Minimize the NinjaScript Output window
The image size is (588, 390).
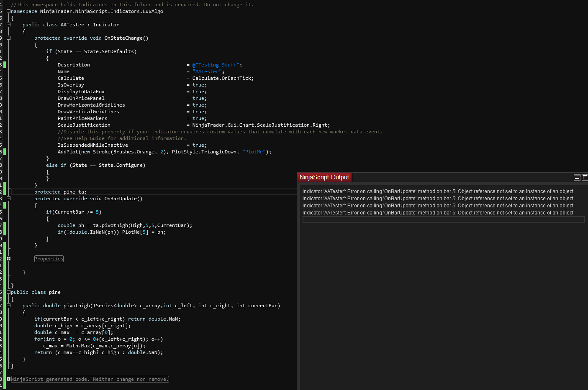(x=577, y=177)
